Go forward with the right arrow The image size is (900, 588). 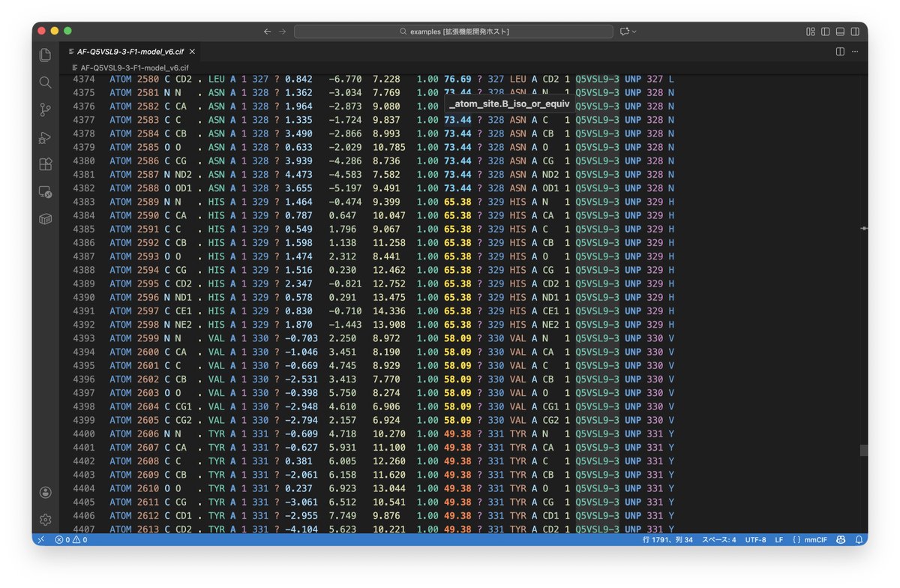[x=282, y=31]
